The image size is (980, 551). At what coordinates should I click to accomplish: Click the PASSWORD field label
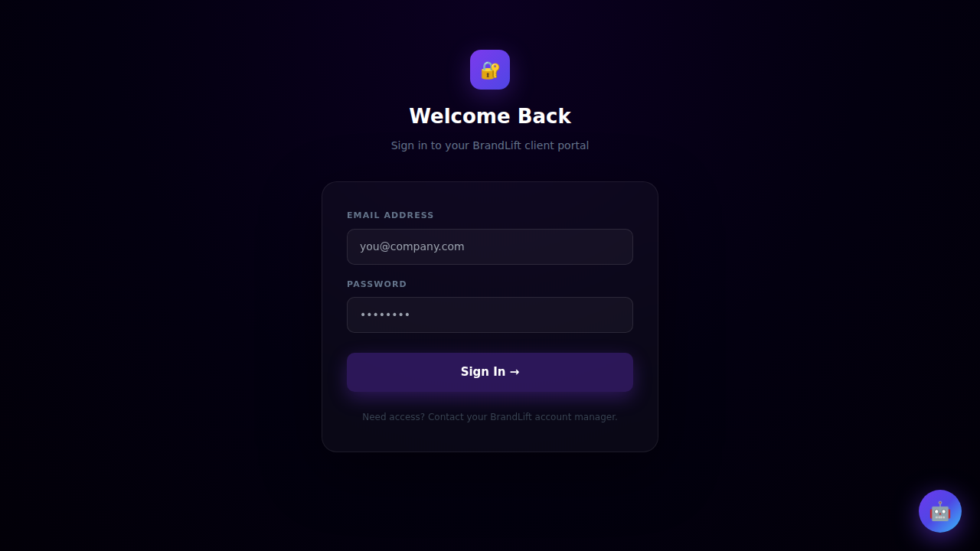coord(377,284)
